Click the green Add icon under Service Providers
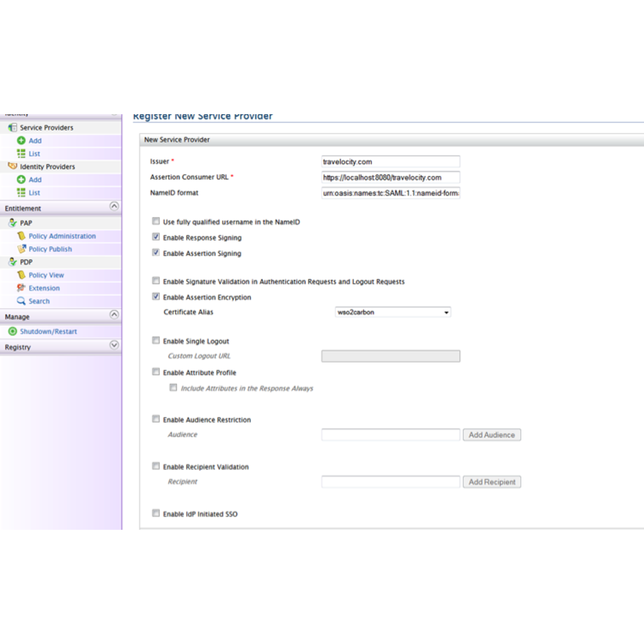This screenshot has width=644, height=644. pos(21,140)
